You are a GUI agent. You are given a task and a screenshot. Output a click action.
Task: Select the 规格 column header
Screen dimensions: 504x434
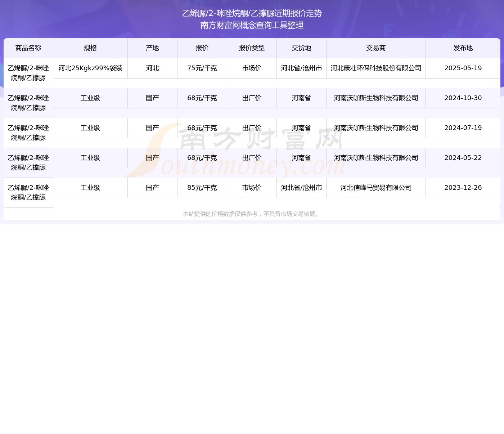click(x=90, y=48)
